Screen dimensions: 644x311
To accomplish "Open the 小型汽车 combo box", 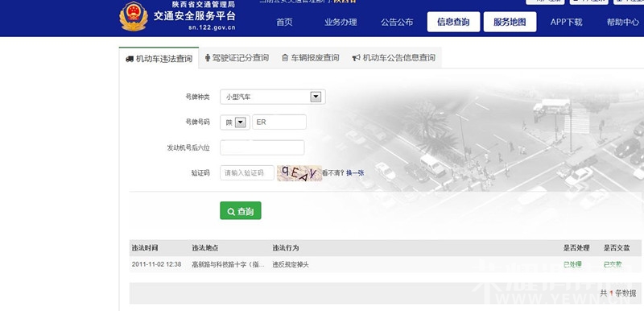I will pos(273,97).
